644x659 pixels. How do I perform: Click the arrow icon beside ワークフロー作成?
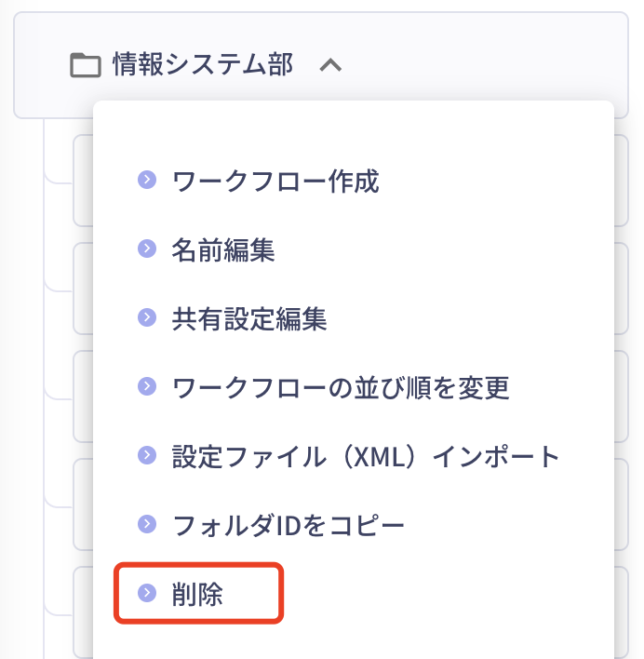(x=147, y=180)
